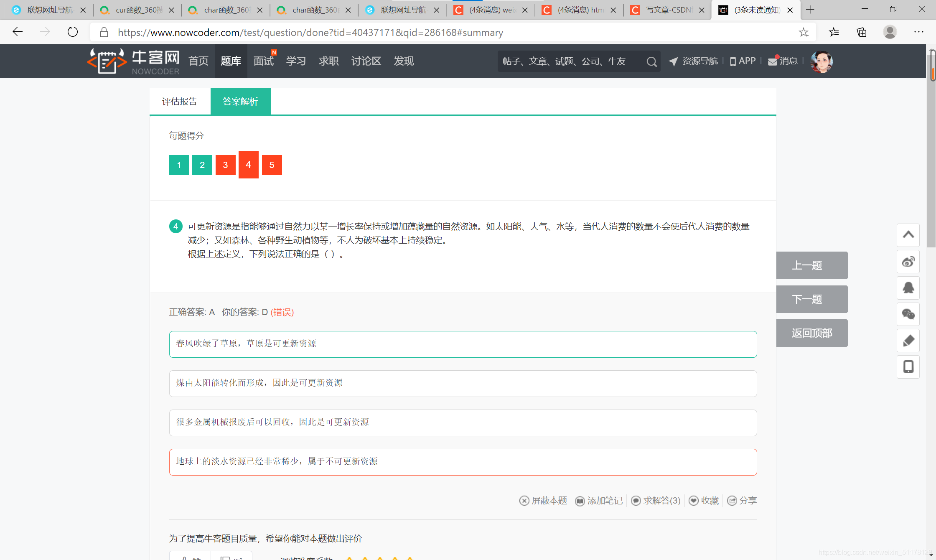Screen dimensions: 936x560
Task: Open 发现 navigation item
Action: click(404, 61)
